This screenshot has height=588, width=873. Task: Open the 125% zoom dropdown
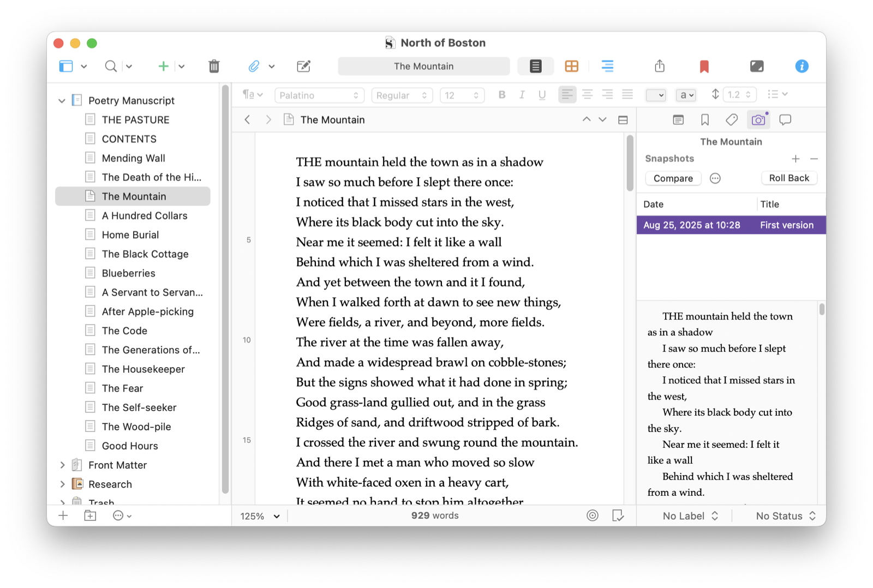pyautogui.click(x=260, y=516)
